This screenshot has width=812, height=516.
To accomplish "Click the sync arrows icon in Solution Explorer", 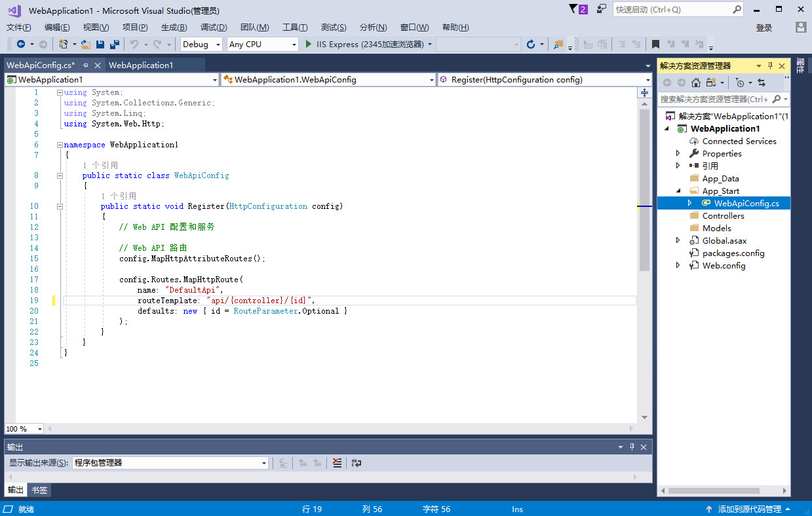I will [762, 83].
